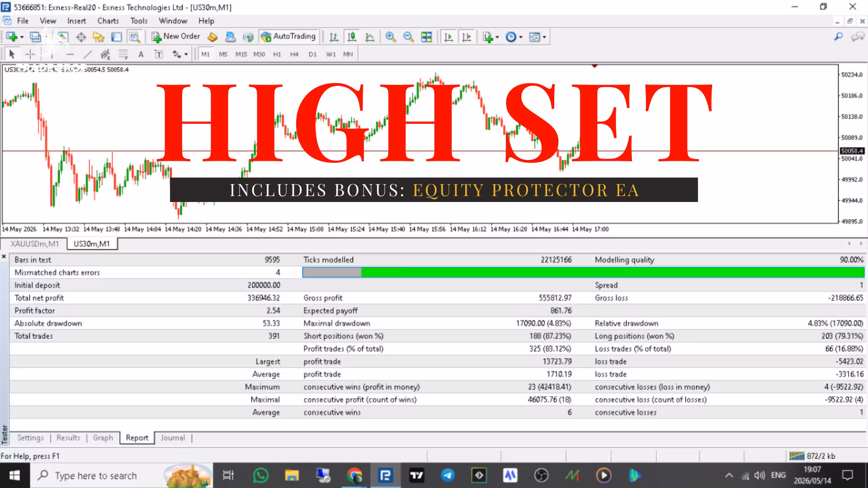
Task: Open the chat bubbles icon
Action: [x=857, y=37]
